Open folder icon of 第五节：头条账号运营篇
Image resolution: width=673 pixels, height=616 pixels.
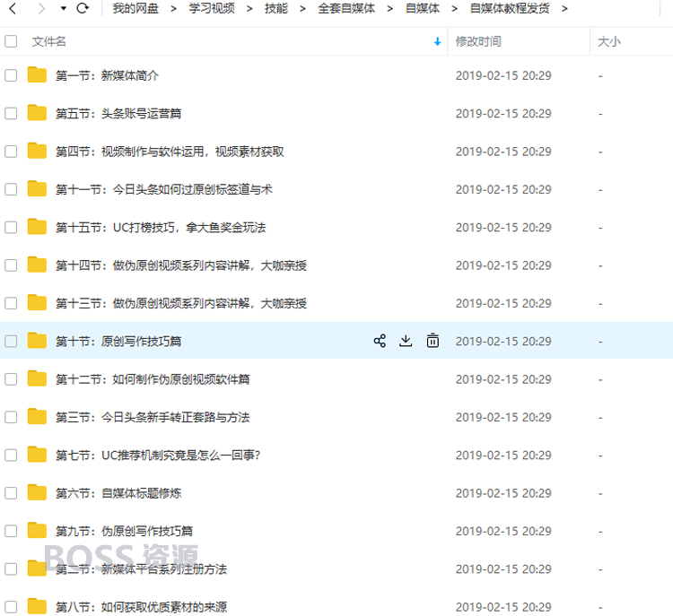click(37, 113)
